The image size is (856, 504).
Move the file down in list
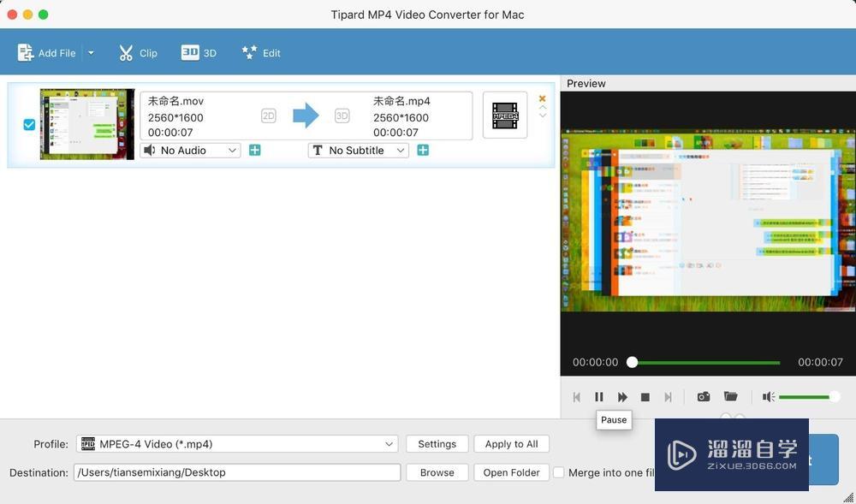click(543, 116)
